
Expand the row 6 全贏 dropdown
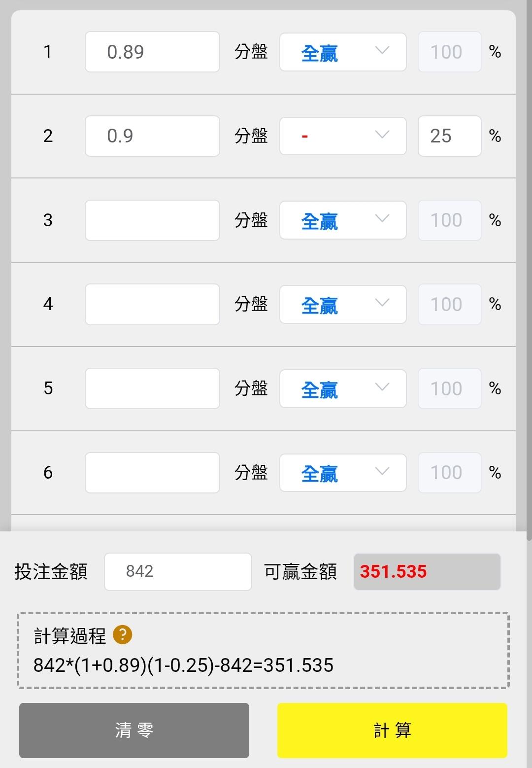(343, 473)
